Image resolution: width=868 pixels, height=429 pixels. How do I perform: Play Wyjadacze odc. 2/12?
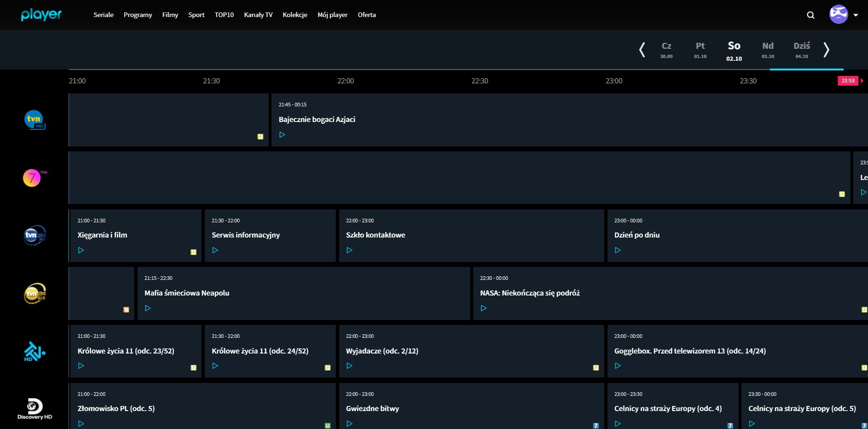(349, 365)
